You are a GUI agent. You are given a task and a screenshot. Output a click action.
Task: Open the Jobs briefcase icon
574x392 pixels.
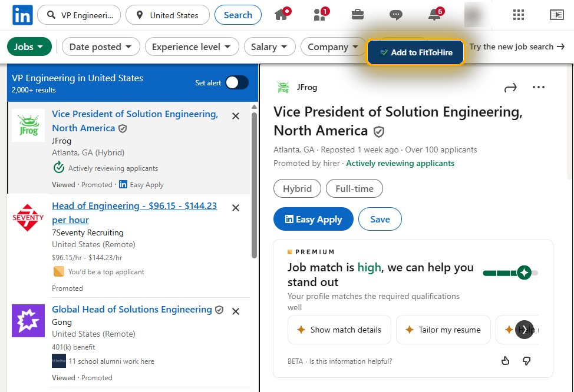pos(357,15)
